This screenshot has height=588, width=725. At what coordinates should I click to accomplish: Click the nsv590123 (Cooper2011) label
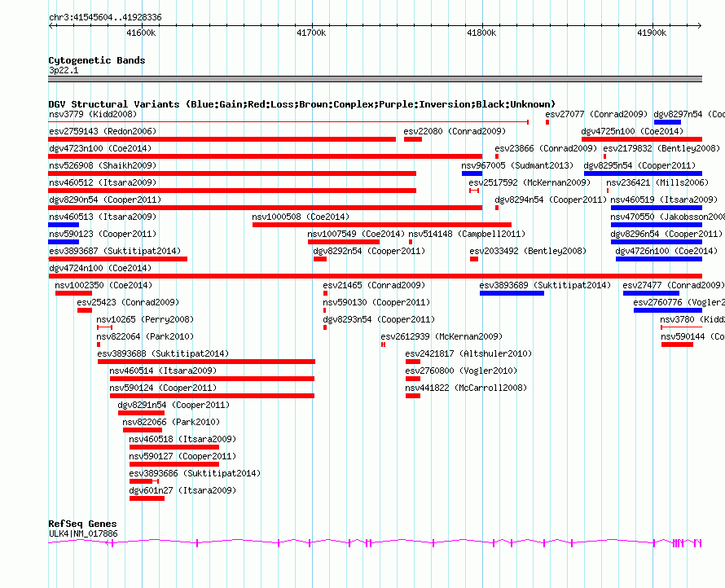tap(103, 234)
